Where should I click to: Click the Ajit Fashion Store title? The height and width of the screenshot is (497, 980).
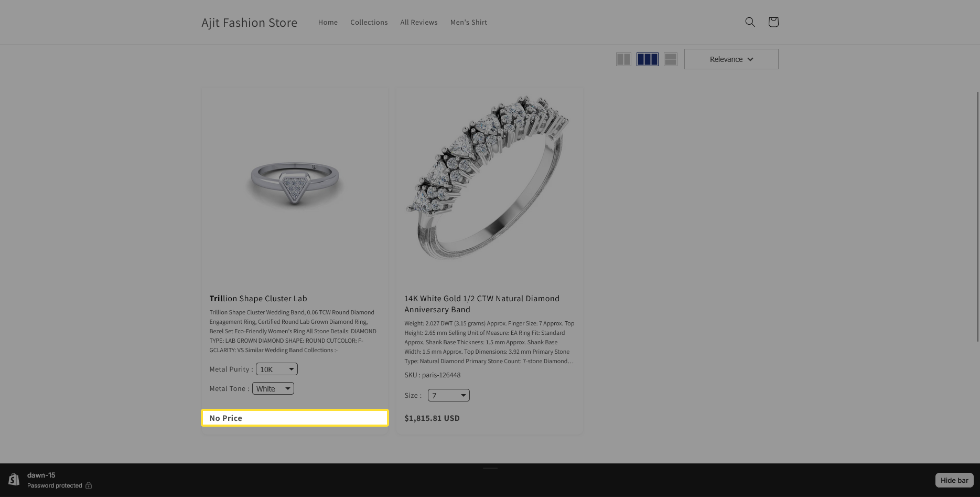(x=249, y=23)
